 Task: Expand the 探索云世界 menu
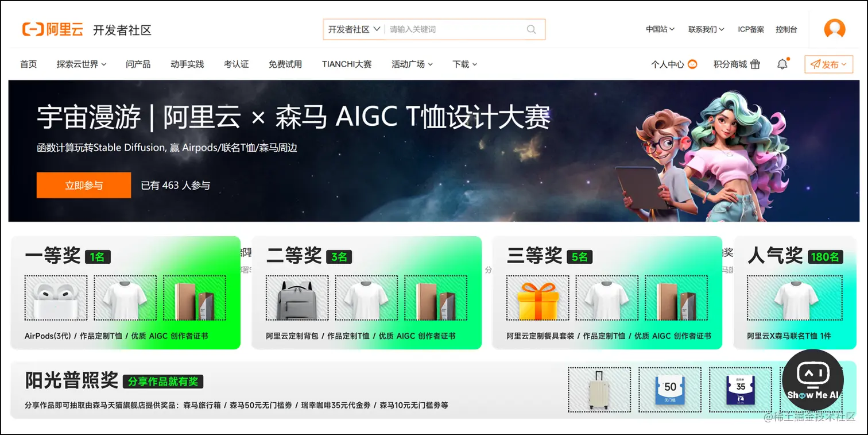coord(82,64)
